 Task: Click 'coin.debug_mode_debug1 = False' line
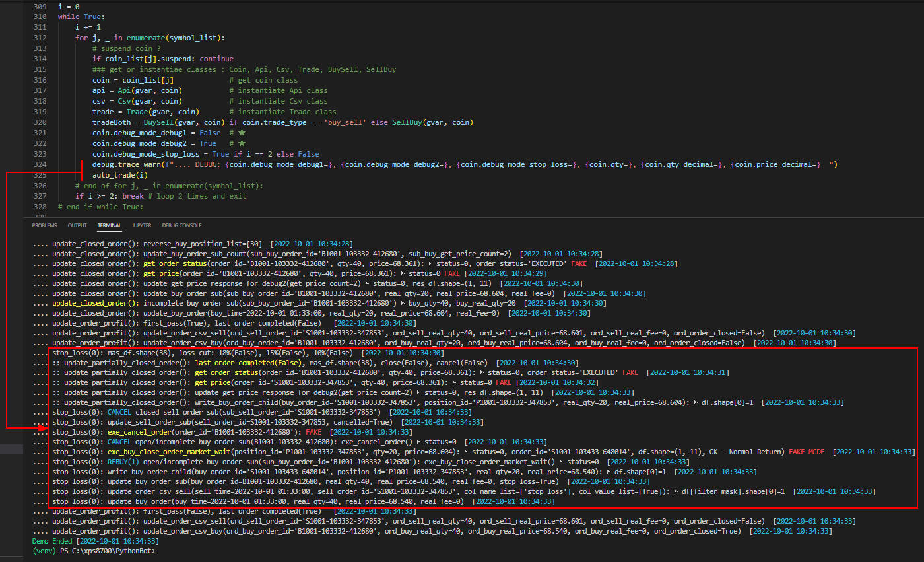(x=156, y=133)
